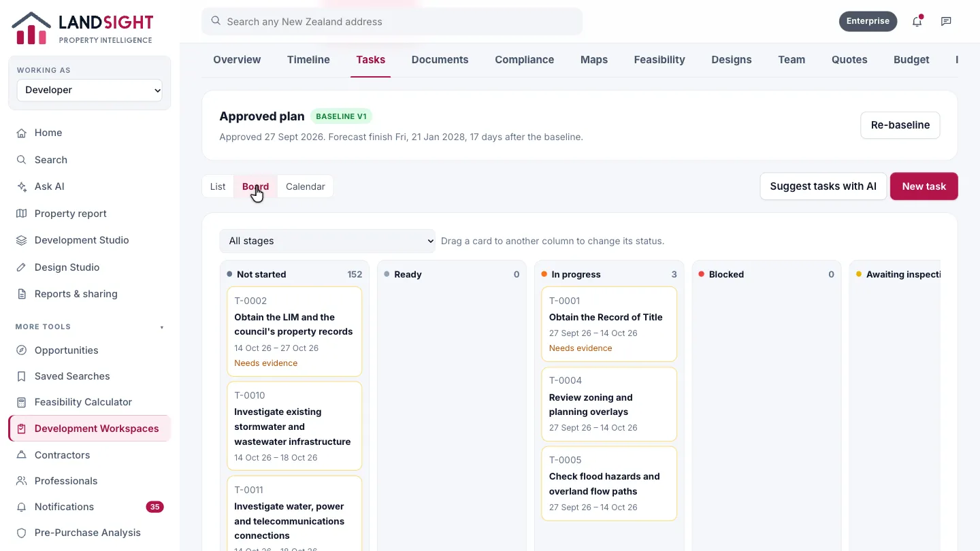This screenshot has height=551, width=980.
Task: Open the Documents tab
Action: coord(440,60)
